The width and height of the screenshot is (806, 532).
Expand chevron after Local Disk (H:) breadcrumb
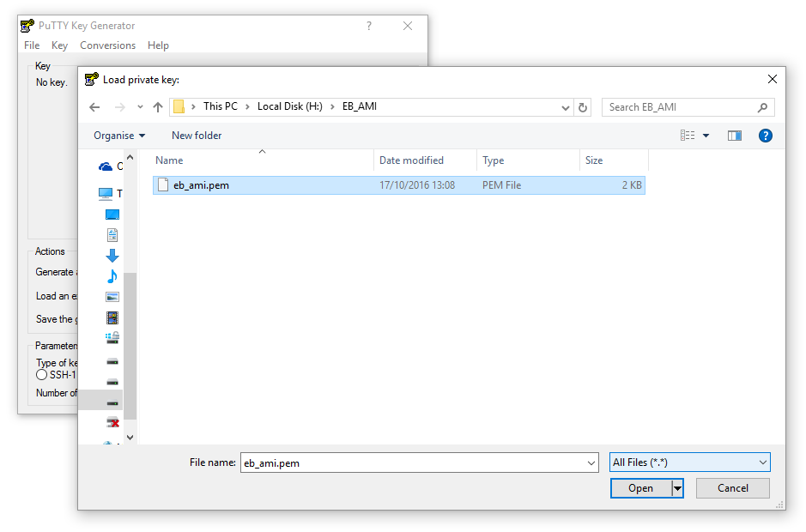(x=332, y=106)
